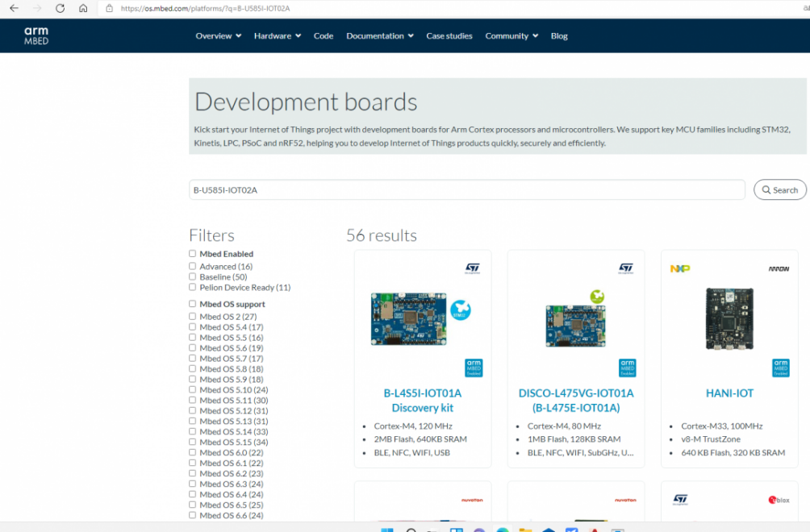Open the B-L4S5I-IOT01A Discovery kit link

click(x=423, y=401)
